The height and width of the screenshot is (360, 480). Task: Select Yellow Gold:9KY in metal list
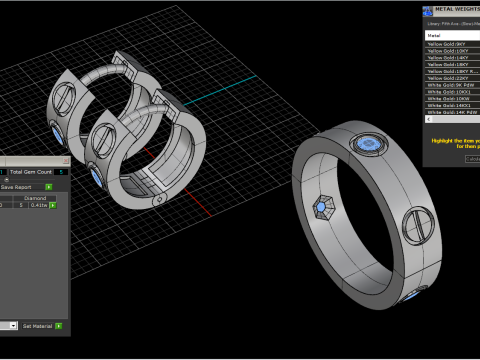coord(452,44)
